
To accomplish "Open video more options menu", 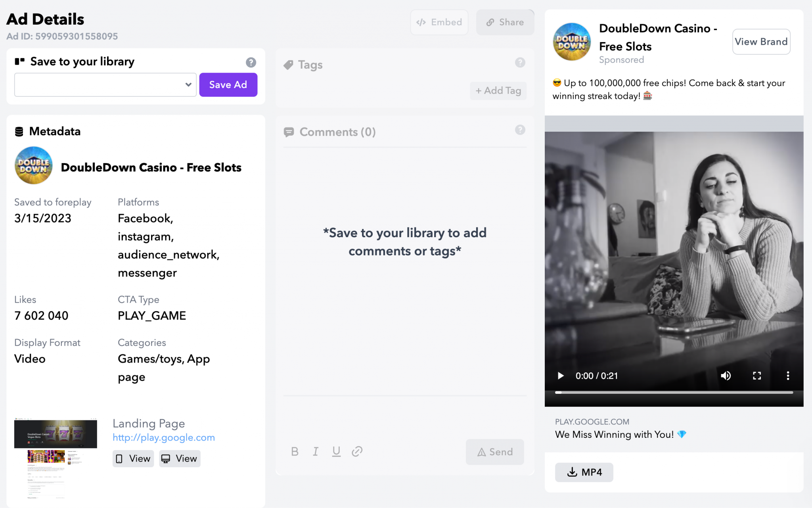I will pyautogui.click(x=788, y=376).
